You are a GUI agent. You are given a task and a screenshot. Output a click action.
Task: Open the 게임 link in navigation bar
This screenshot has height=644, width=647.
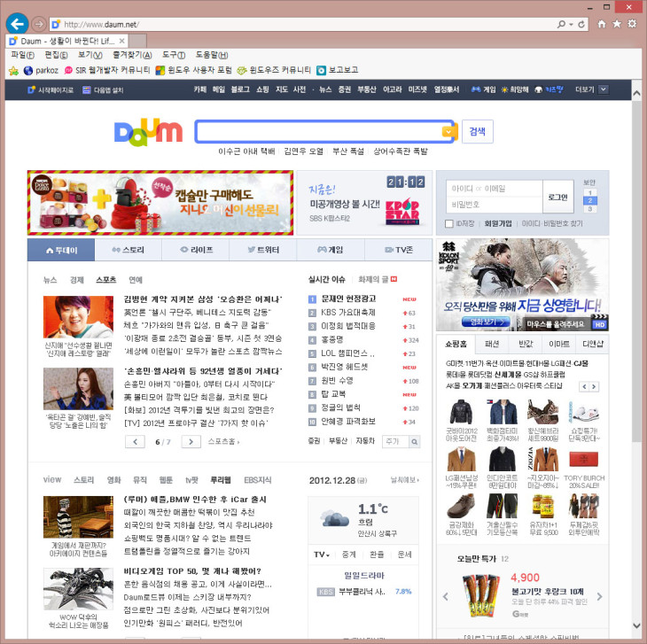[483, 89]
